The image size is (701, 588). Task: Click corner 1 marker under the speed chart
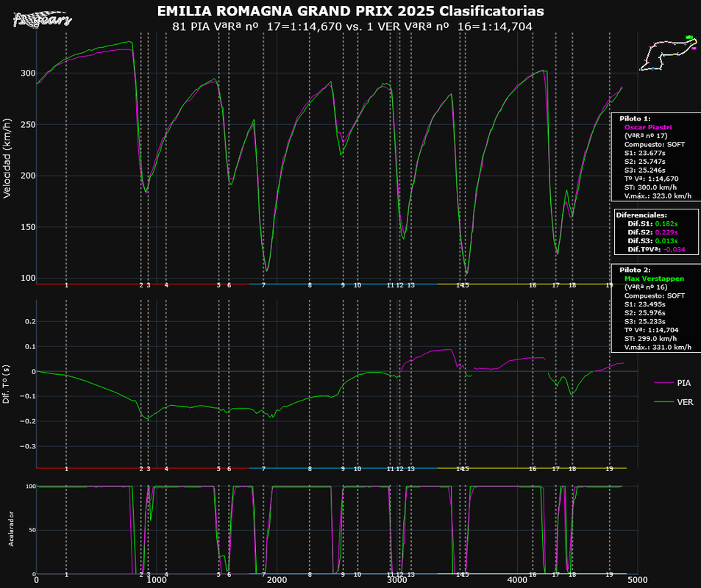[67, 285]
